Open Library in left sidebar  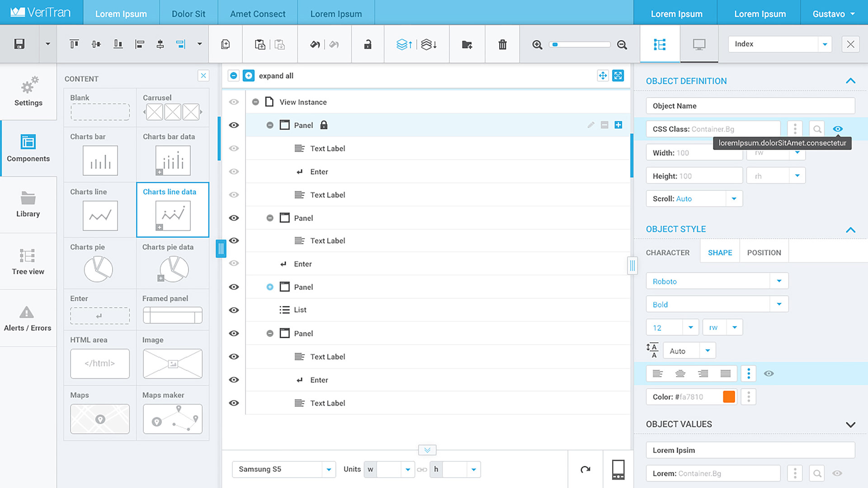[28, 204]
